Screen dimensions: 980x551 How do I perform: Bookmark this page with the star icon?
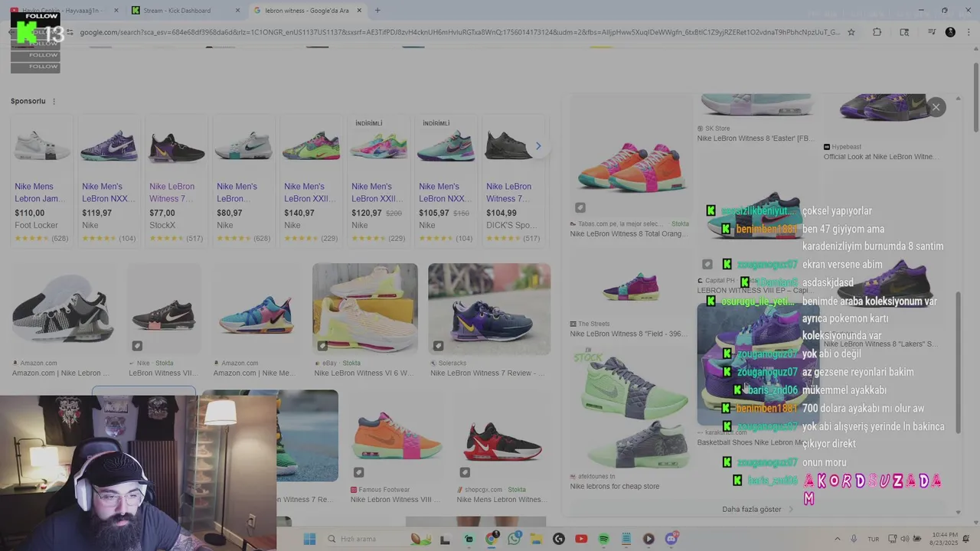tap(851, 32)
